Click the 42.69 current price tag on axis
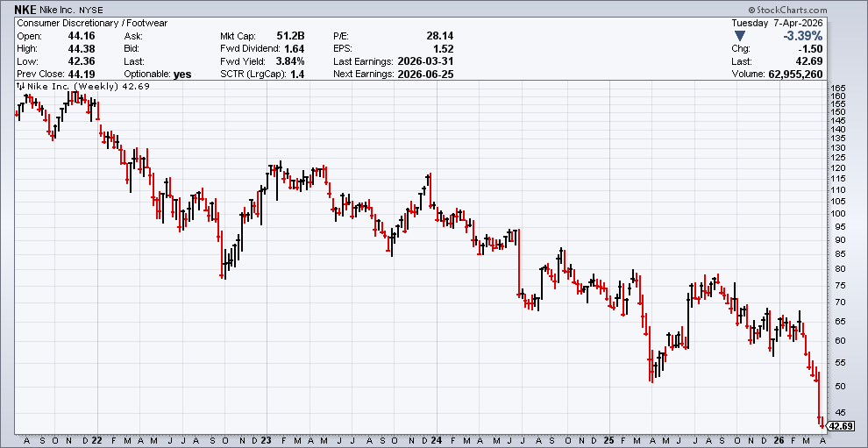This screenshot has height=448, width=868. click(x=840, y=426)
